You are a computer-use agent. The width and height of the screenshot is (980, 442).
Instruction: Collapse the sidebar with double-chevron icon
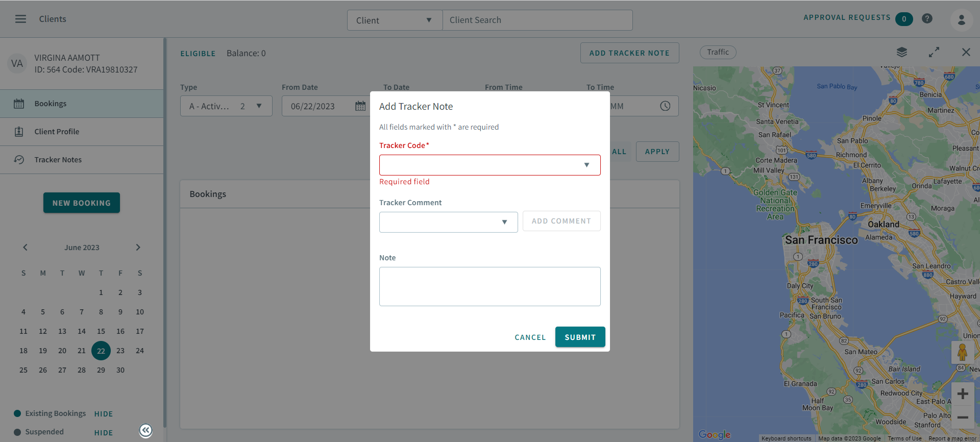(145, 431)
